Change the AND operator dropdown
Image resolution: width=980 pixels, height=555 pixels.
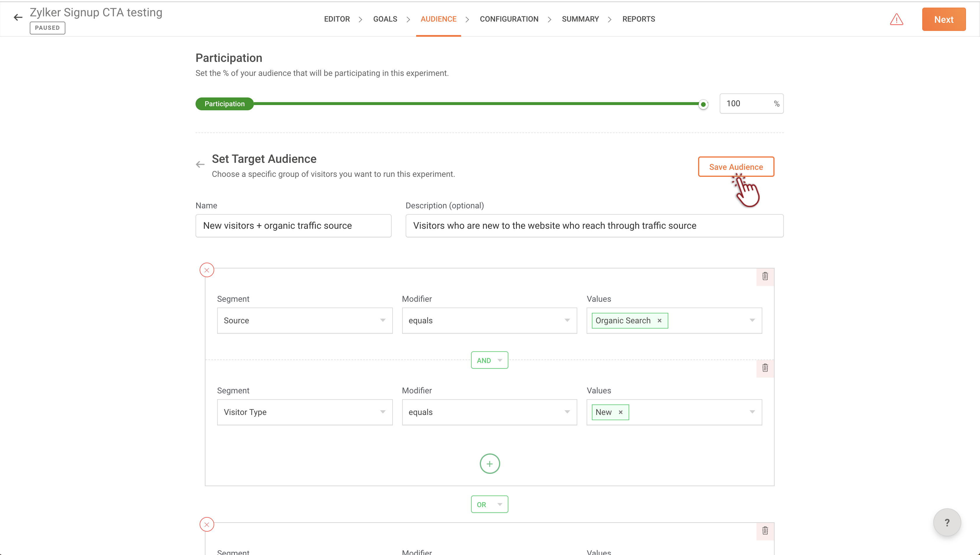[x=489, y=360]
